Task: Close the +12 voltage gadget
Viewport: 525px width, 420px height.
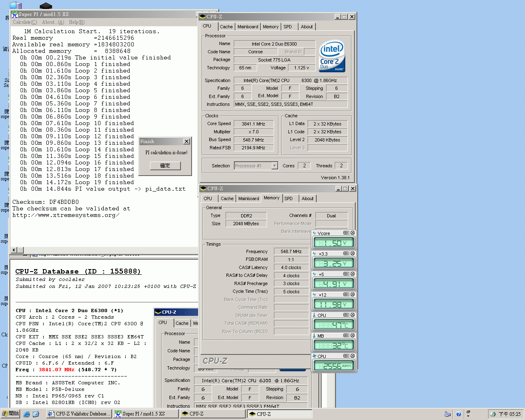Action: (352, 294)
